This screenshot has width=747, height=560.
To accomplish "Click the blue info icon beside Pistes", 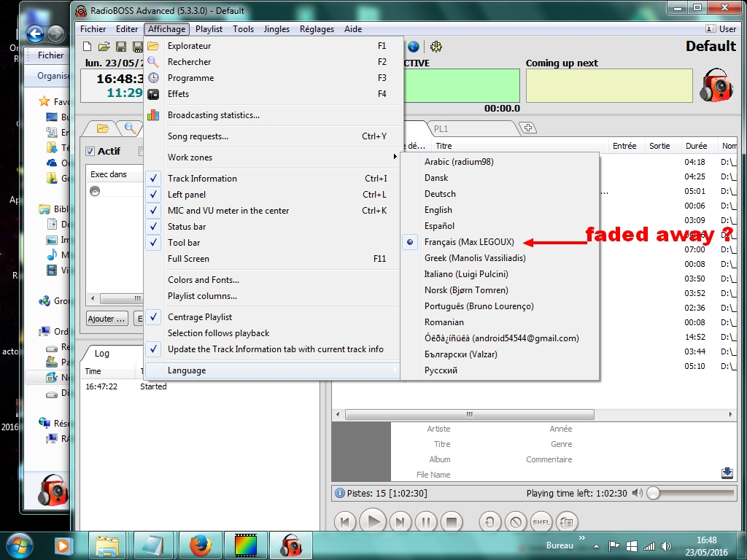I will pyautogui.click(x=340, y=493).
